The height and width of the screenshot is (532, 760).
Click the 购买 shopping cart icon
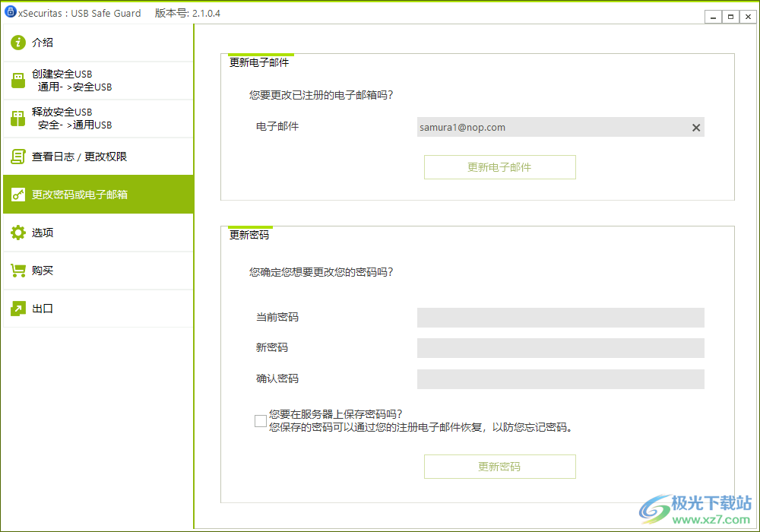(x=17, y=271)
